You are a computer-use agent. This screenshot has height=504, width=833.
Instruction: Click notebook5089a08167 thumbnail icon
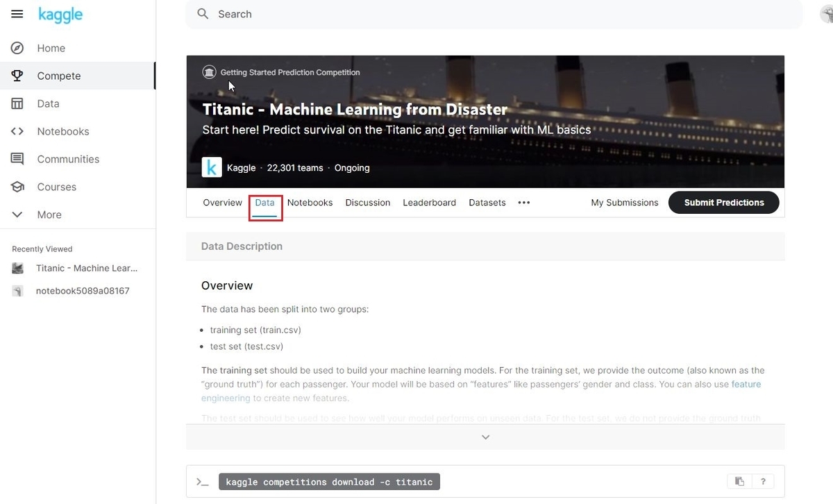[x=18, y=291]
